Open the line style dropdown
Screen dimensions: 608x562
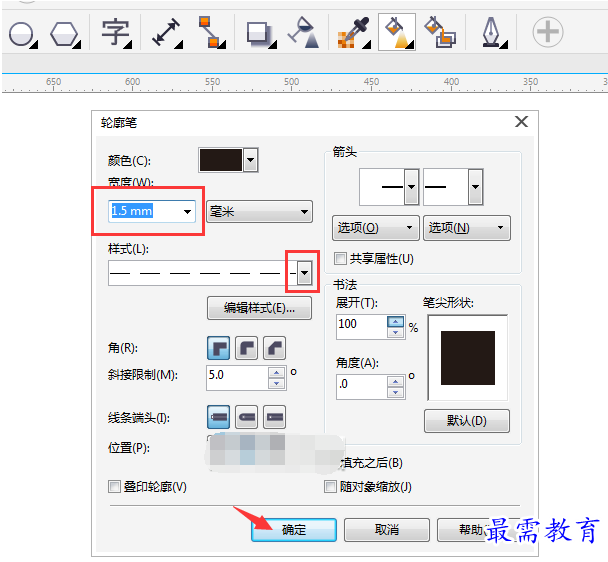coord(304,273)
